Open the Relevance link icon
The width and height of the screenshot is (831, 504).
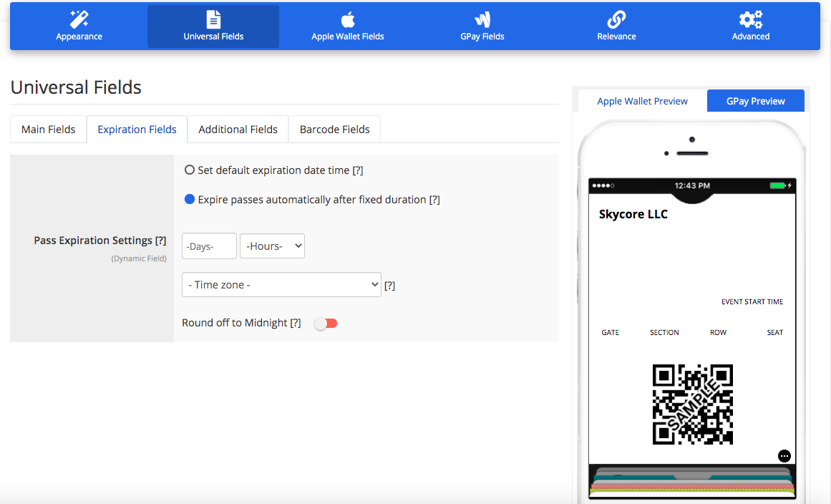point(616,19)
